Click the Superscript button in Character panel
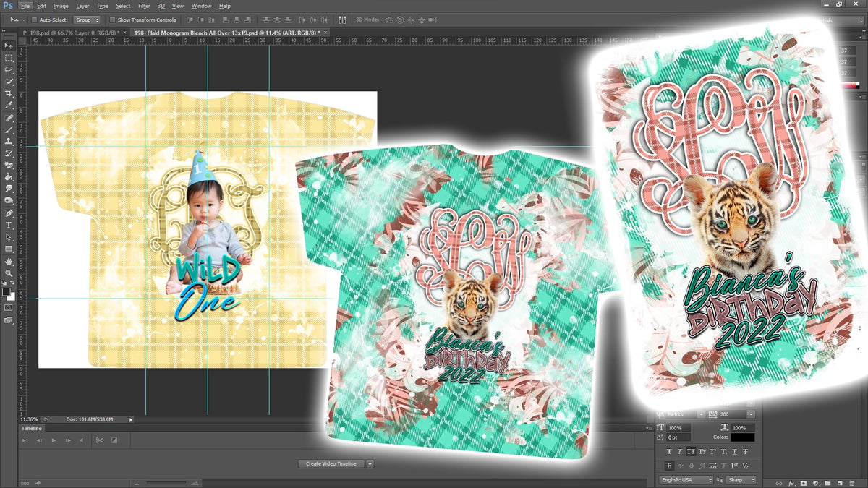Viewport: 868px width, 488px height. 712,451
